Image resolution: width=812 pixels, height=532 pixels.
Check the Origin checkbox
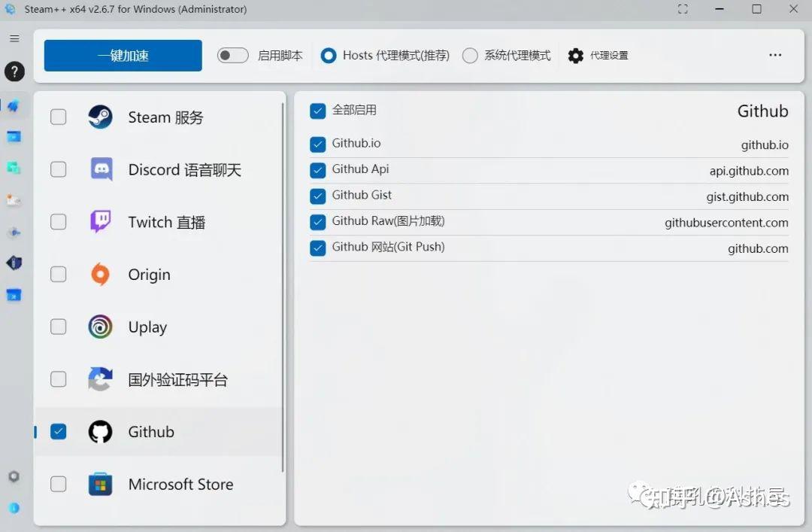coord(59,275)
